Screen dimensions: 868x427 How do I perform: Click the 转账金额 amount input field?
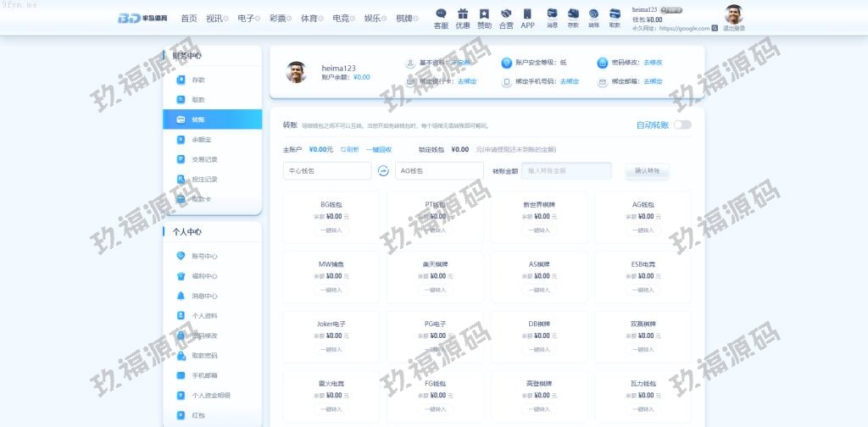[x=566, y=171]
